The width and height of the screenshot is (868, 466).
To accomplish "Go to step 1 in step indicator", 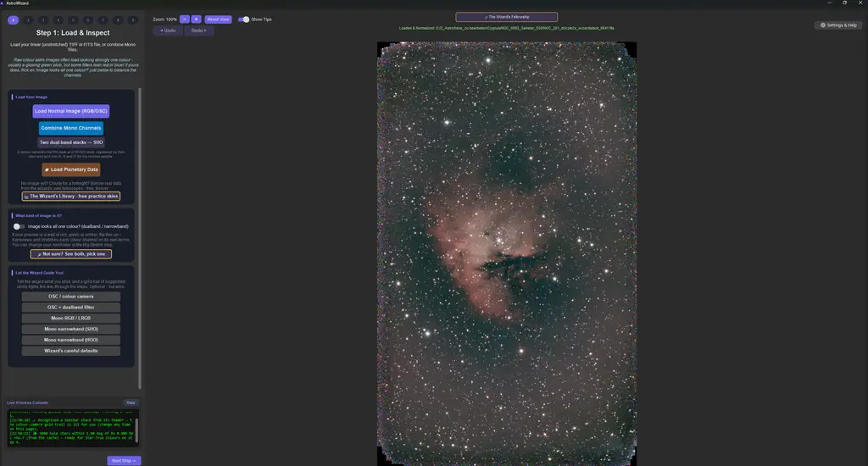I will 14,20.
